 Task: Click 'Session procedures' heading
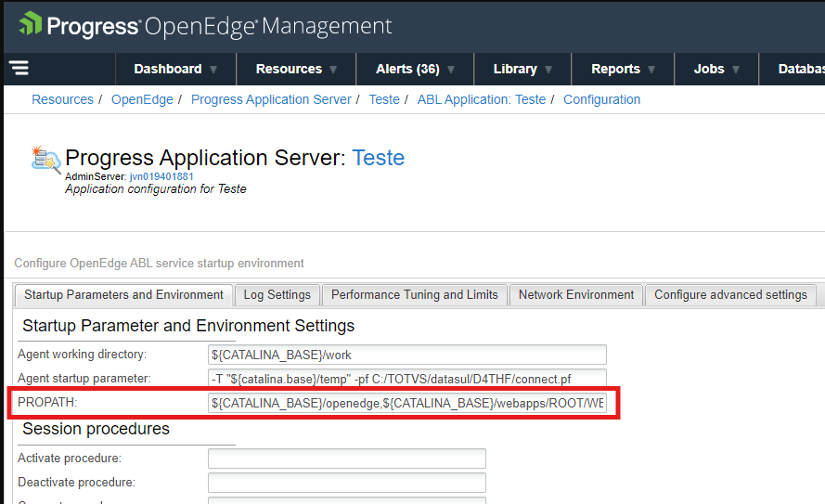point(96,429)
